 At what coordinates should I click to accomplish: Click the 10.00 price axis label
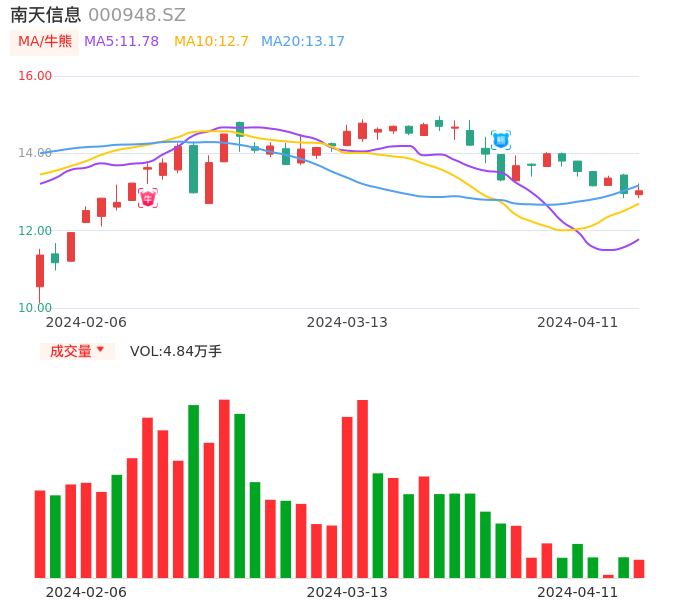click(x=35, y=308)
